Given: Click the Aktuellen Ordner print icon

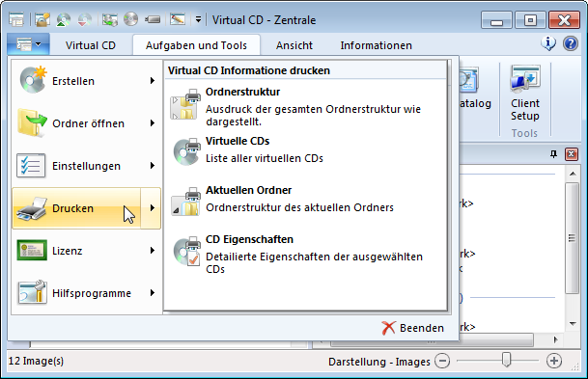Looking at the screenshot, I should click(x=186, y=202).
